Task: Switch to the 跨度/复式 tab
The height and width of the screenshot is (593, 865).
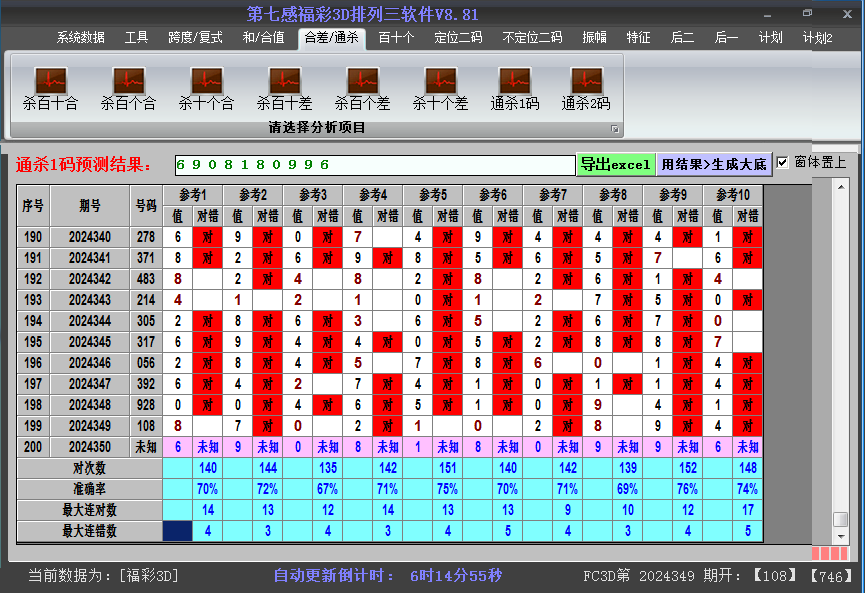Action: (x=195, y=38)
